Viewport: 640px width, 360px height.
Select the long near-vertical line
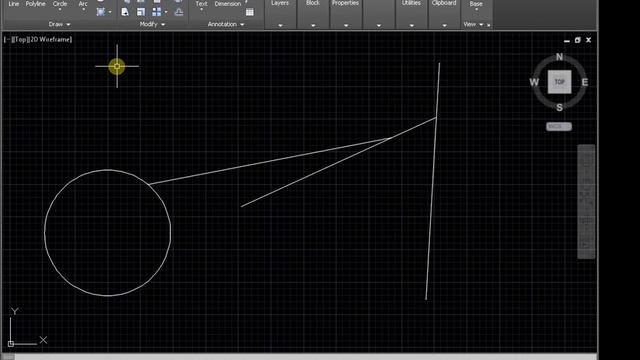pos(433,181)
